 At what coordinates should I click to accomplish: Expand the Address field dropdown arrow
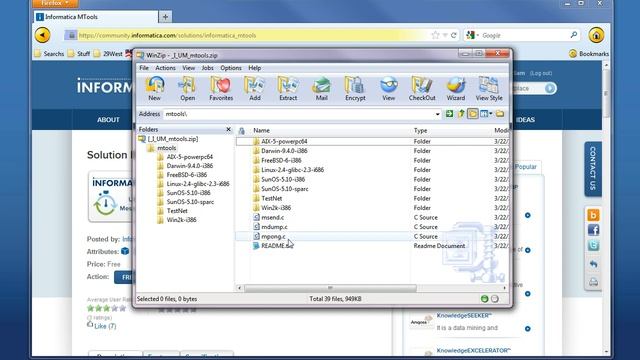(438, 114)
